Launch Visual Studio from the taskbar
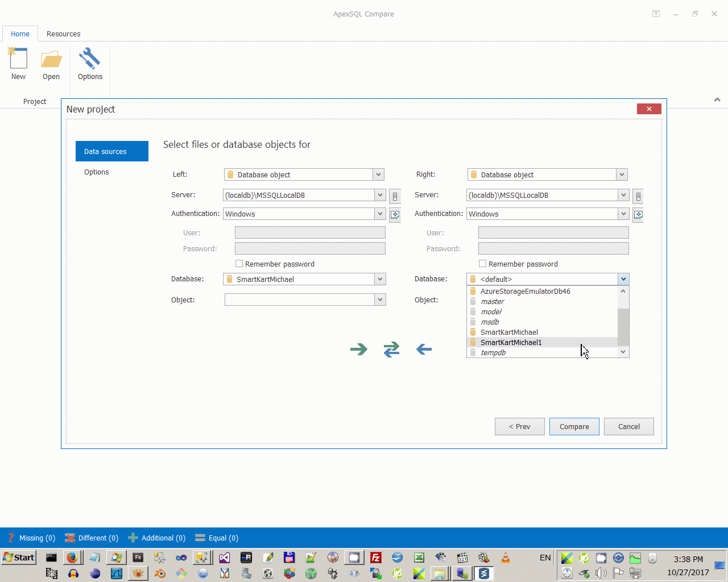Image resolution: width=728 pixels, height=582 pixels. tap(225, 558)
